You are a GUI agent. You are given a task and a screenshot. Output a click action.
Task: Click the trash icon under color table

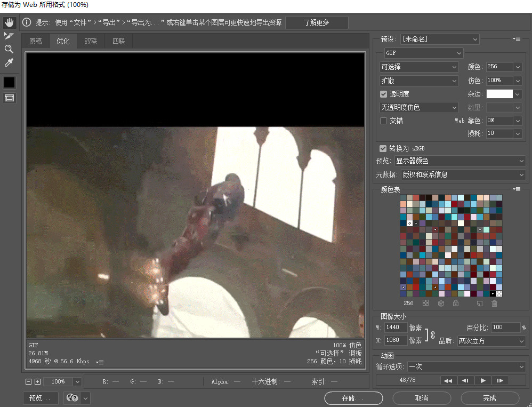(x=494, y=303)
